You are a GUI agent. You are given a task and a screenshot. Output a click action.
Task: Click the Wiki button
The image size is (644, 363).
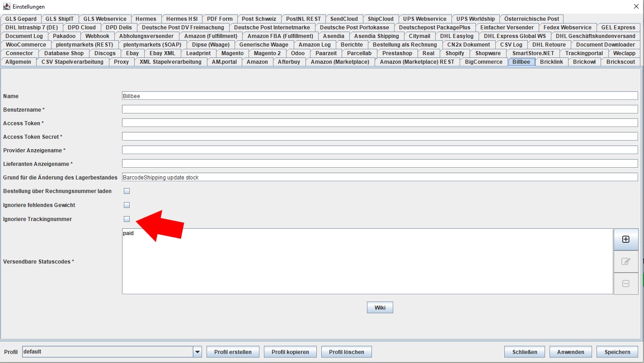click(380, 307)
